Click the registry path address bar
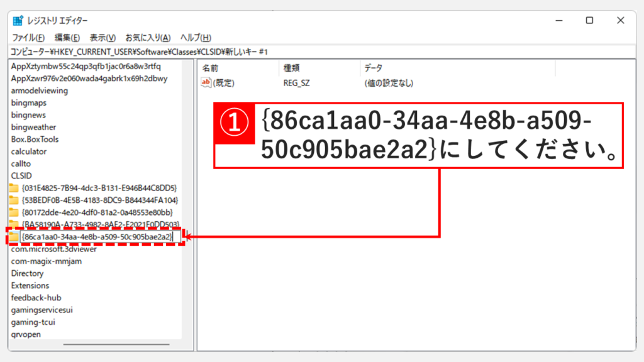 click(x=314, y=52)
